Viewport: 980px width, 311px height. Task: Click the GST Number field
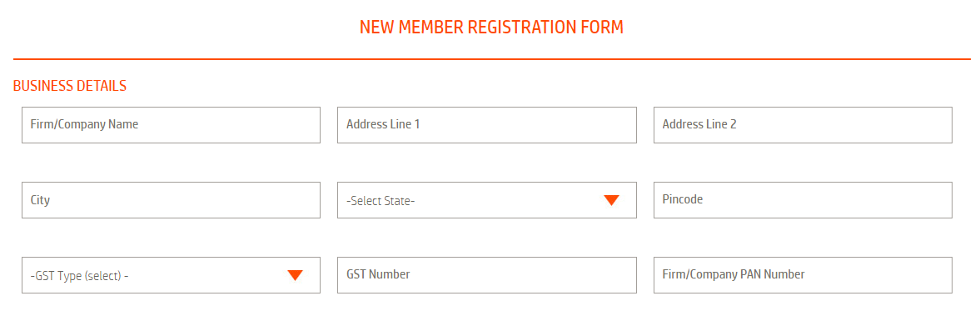[487, 275]
